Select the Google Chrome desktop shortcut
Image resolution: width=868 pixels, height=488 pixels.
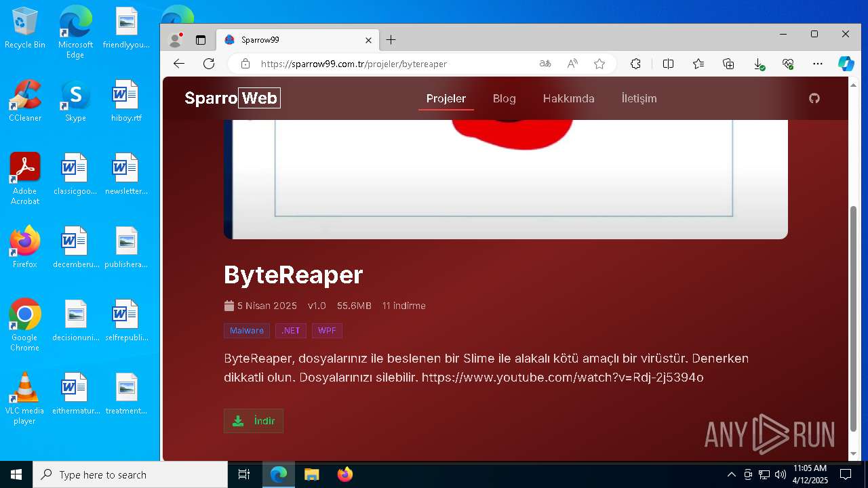(25, 325)
